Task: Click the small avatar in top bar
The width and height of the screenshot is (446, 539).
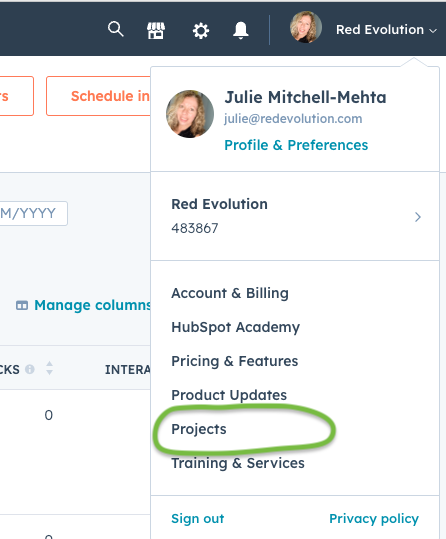Action: click(x=306, y=27)
